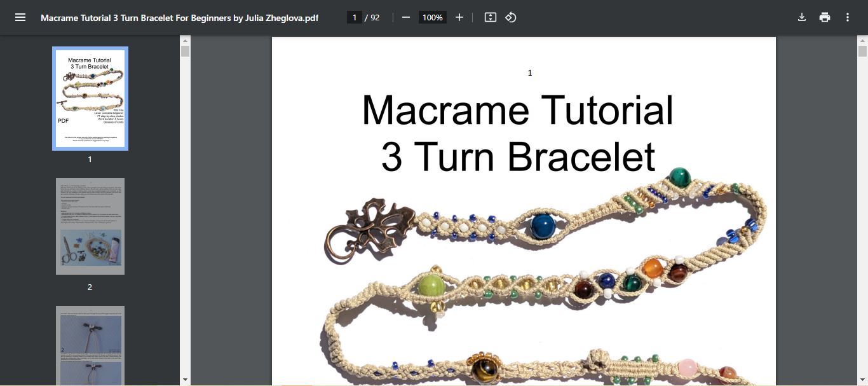Click the thumbnail panel scroll up arrow

pyautogui.click(x=185, y=41)
